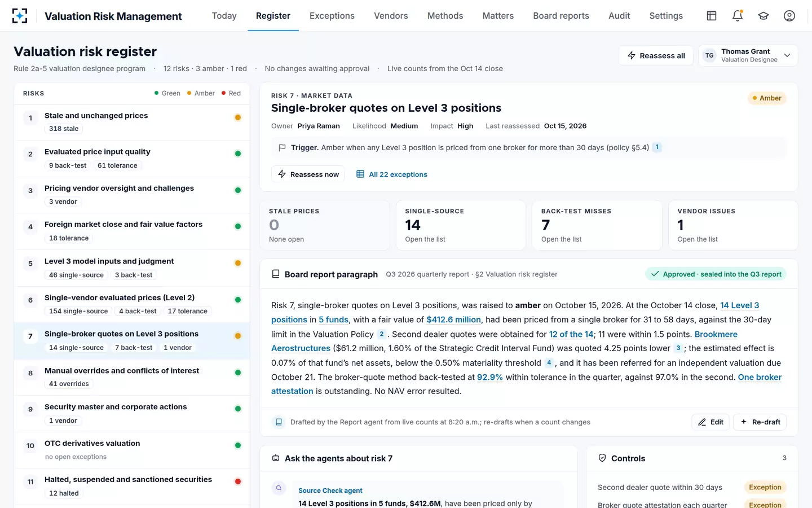Viewport: 812px width, 508px height.
Task: Click the Valuation Risk Management logo icon
Action: tap(20, 16)
